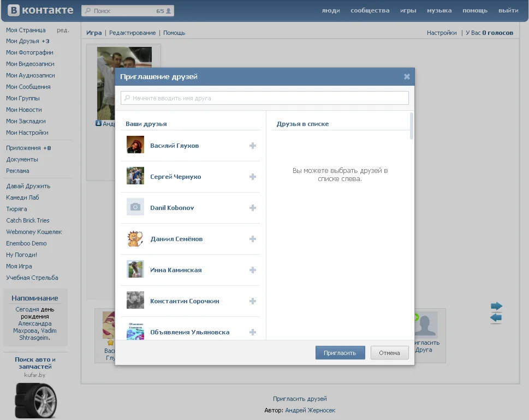Open Мои Сообщения in sidebar
This screenshot has width=529, height=420.
click(x=28, y=87)
